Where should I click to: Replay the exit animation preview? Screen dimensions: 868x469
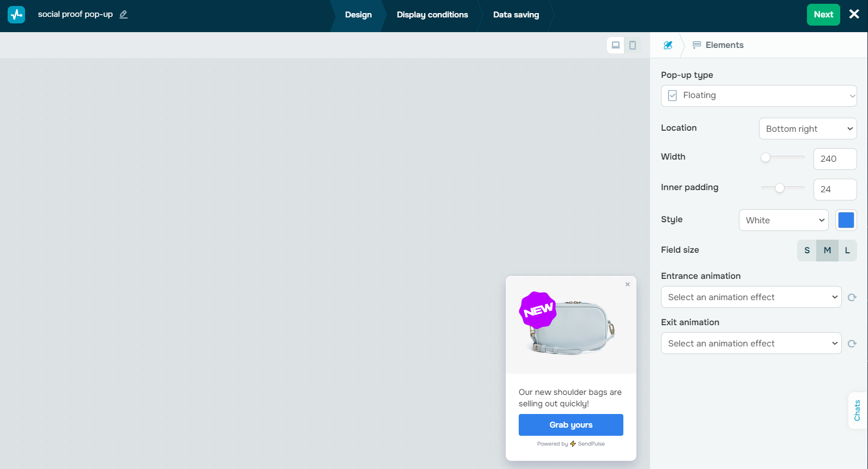852,344
